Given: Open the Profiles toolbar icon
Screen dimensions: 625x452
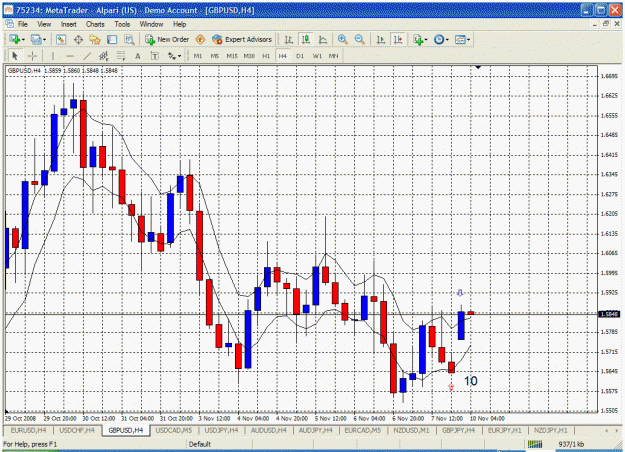Looking at the screenshot, I should click(x=35, y=39).
